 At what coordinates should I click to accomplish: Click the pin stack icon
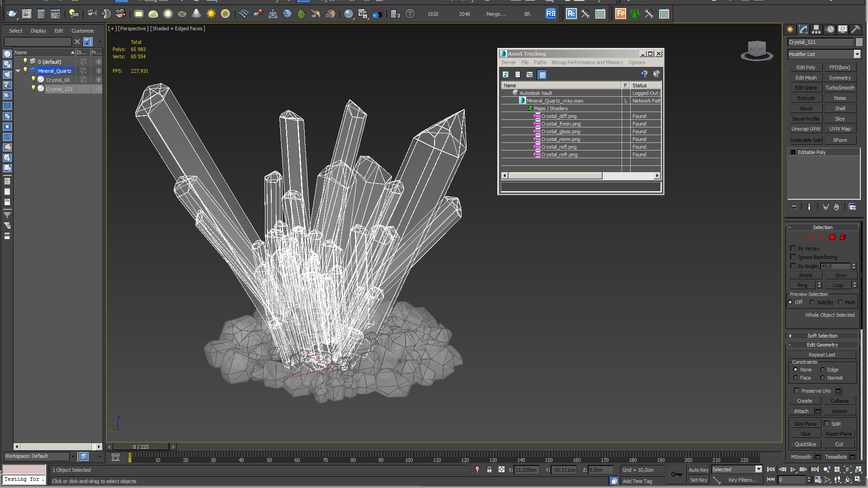coord(794,207)
